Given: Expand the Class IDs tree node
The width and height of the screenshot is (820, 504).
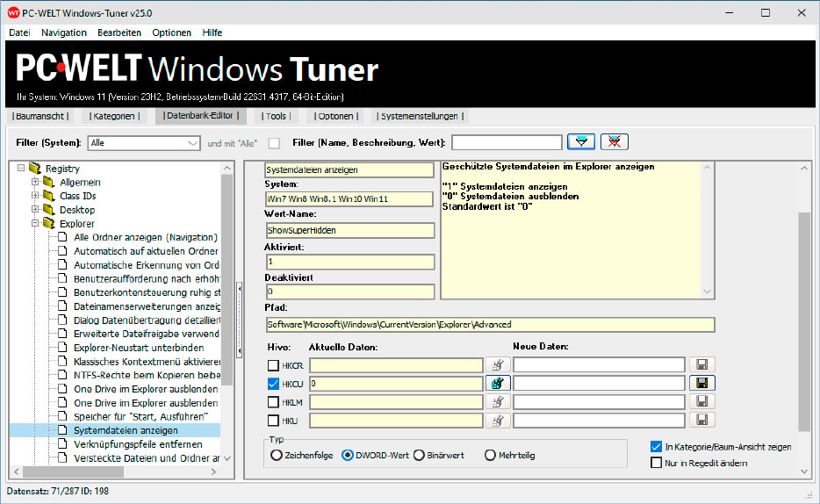Looking at the screenshot, I should pyautogui.click(x=34, y=195).
